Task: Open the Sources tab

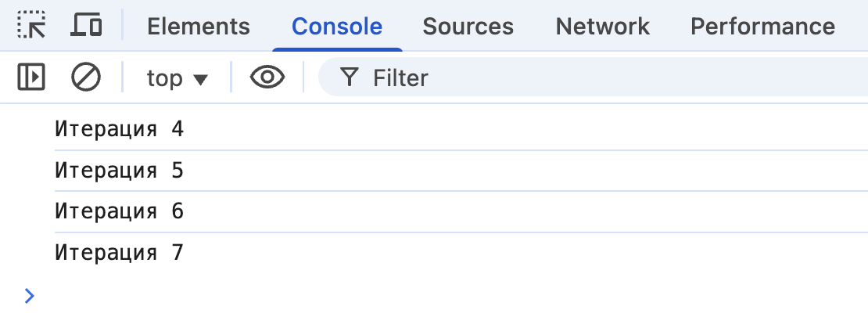Action: pyautogui.click(x=468, y=27)
